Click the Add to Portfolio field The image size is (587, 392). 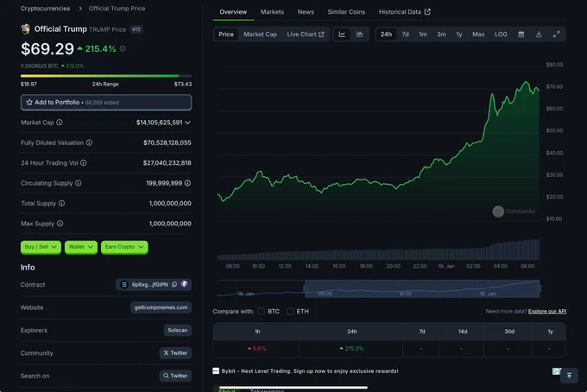106,102
